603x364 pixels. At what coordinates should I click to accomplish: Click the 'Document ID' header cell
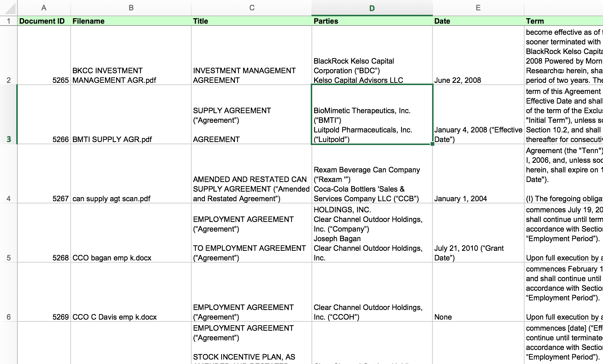click(44, 21)
